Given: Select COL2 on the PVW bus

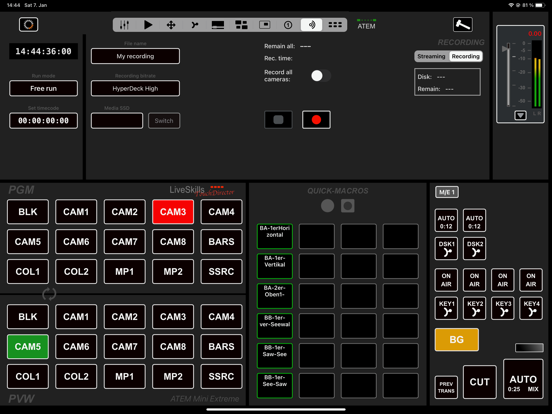Looking at the screenshot, I should [76, 377].
